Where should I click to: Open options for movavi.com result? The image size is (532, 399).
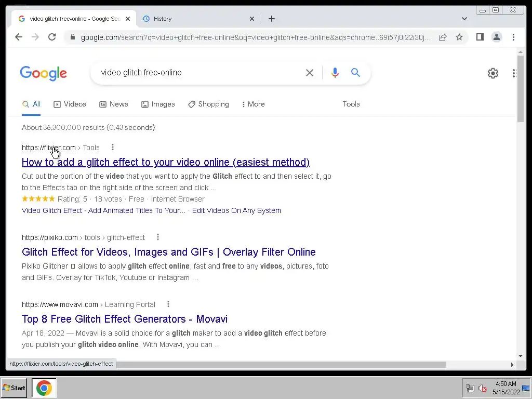[168, 304]
